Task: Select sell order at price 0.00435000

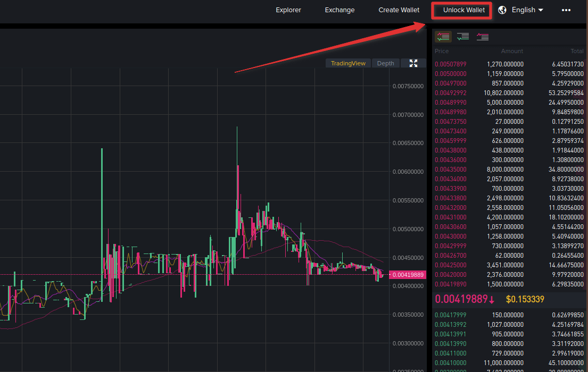Action: tap(509, 170)
